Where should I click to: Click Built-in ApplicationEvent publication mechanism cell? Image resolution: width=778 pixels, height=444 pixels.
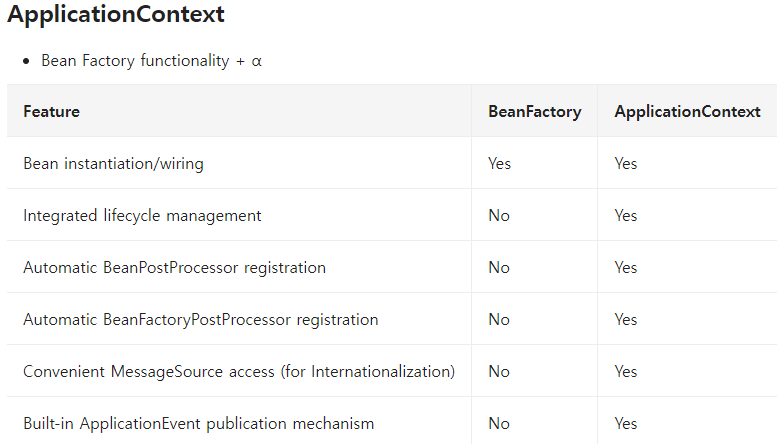198,424
